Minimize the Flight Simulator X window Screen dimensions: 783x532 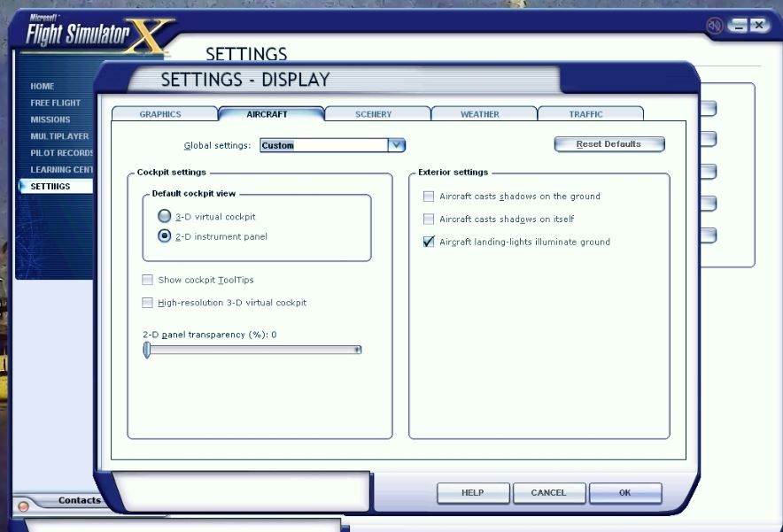click(738, 26)
